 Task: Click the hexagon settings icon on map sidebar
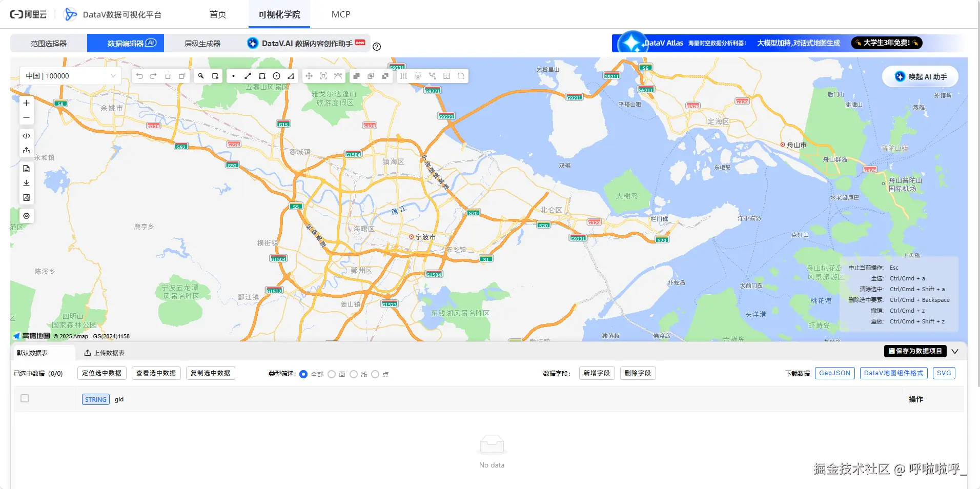pos(27,216)
